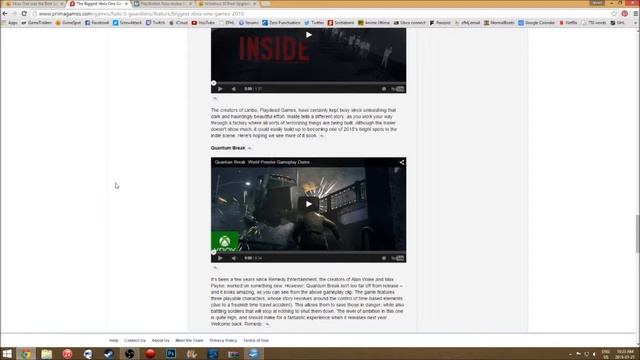Play the INSIDE video via center button
The height and width of the screenshot is (360, 640).
(x=309, y=35)
